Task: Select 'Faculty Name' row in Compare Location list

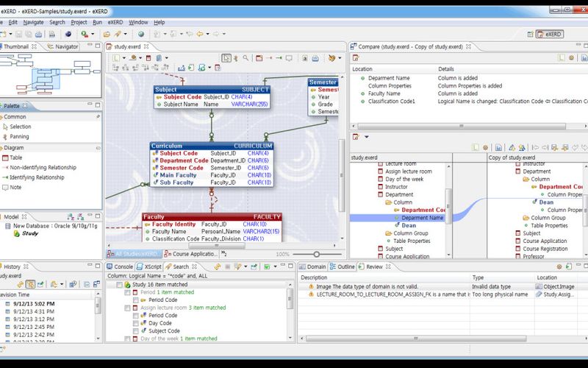Action: (x=384, y=93)
